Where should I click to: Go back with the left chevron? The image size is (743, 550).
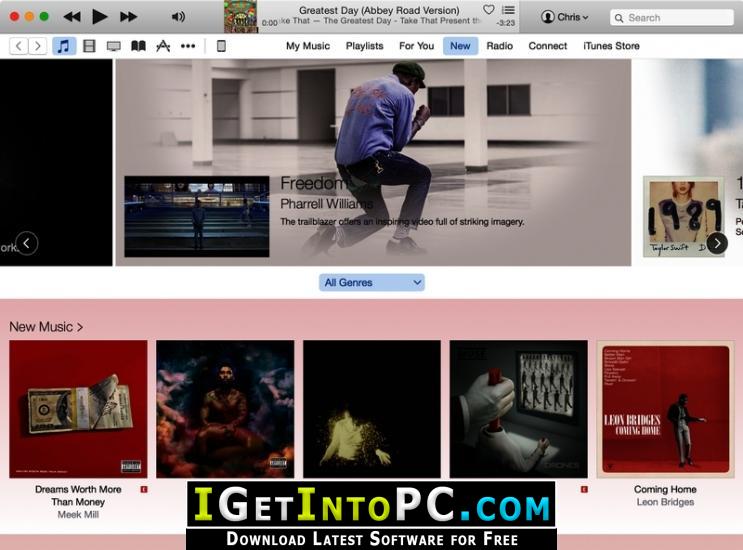pyautogui.click(x=18, y=46)
